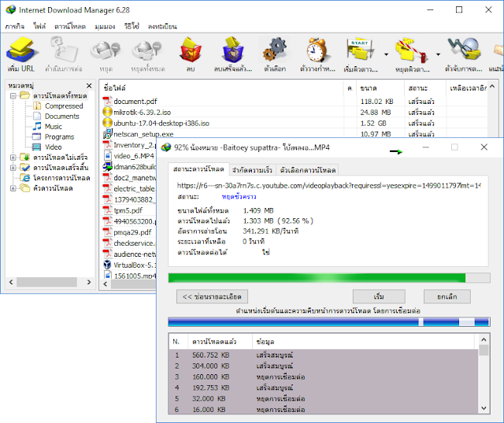Click the YouTube download URL text
504x423 pixels.
(329, 185)
